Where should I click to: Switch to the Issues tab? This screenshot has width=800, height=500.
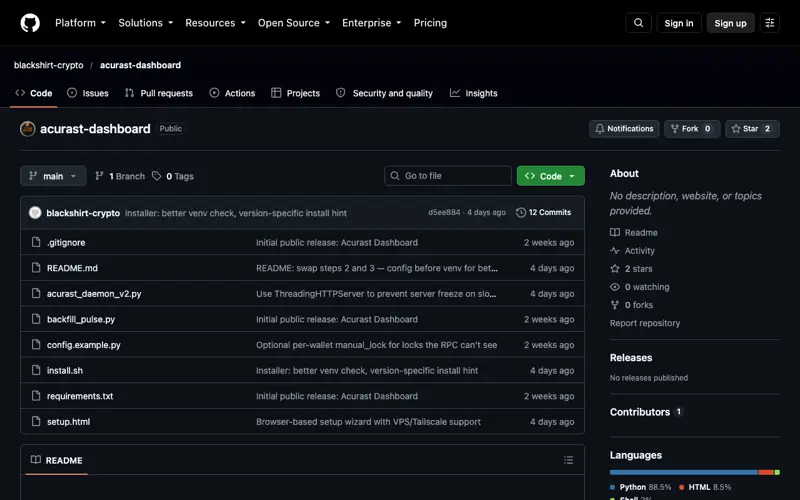[x=88, y=93]
